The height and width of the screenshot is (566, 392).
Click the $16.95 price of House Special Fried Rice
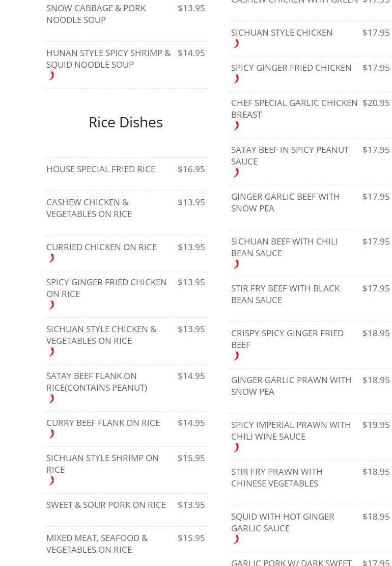click(x=191, y=169)
